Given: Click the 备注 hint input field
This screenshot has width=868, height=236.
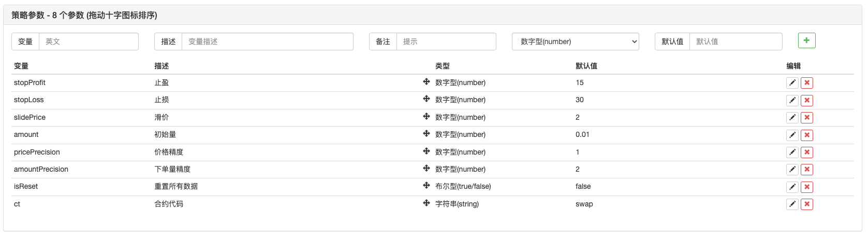Looking at the screenshot, I should pos(446,41).
